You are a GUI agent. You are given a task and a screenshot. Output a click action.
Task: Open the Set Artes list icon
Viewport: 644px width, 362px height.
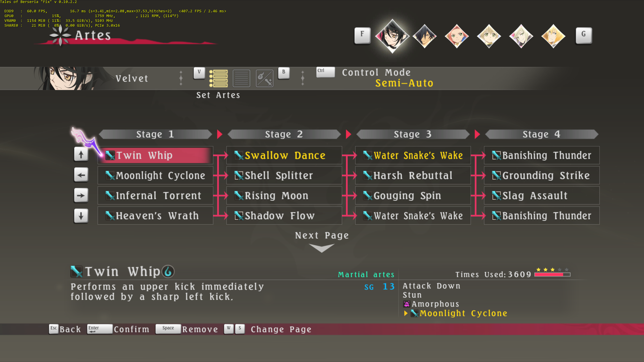coord(218,78)
